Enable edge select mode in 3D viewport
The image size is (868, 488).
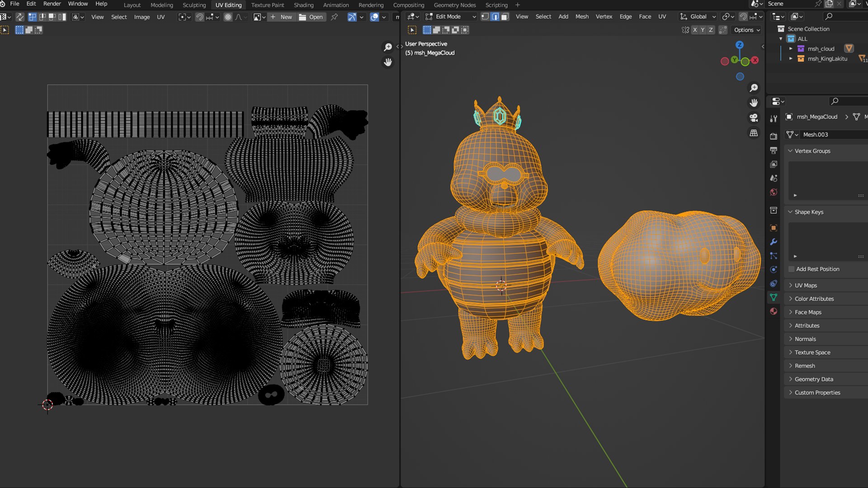click(495, 17)
